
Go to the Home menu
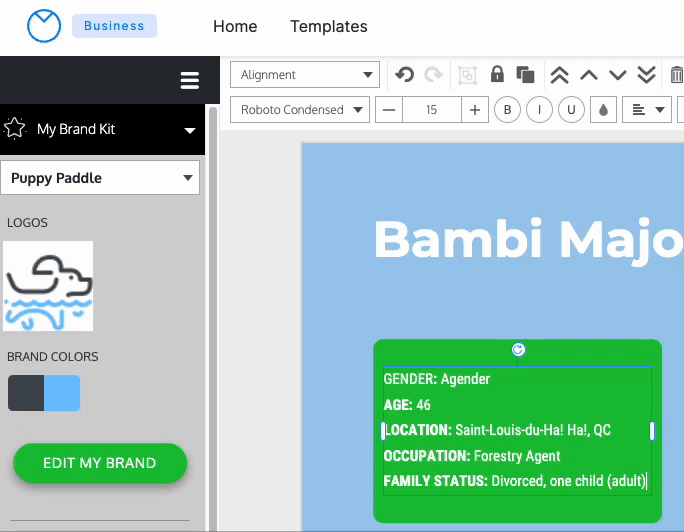click(x=235, y=27)
